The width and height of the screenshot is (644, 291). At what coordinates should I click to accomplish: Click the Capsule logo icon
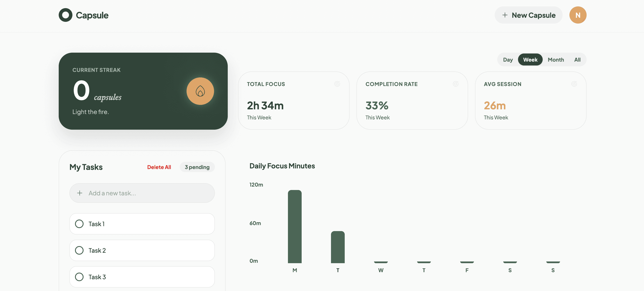65,15
